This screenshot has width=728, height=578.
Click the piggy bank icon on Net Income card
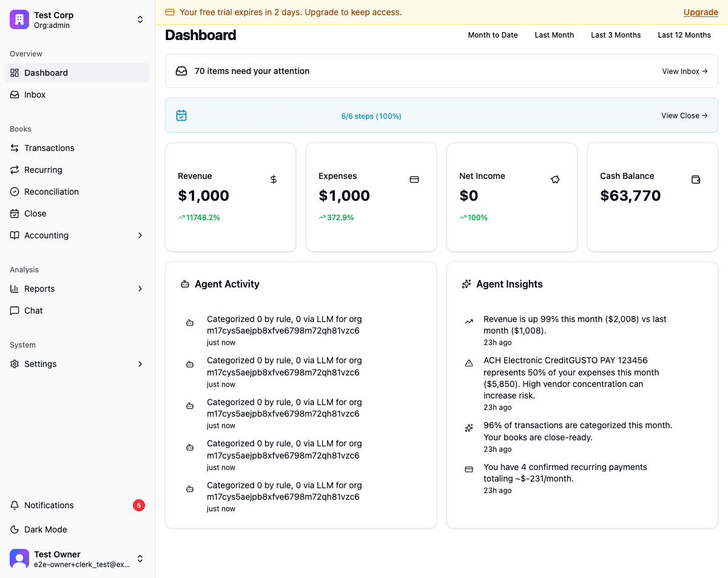(555, 180)
